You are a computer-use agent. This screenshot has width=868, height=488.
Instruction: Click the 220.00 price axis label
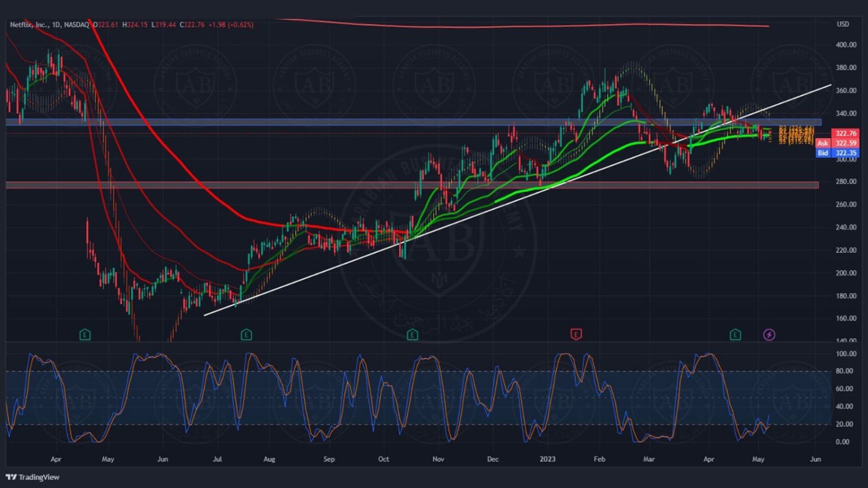point(846,250)
